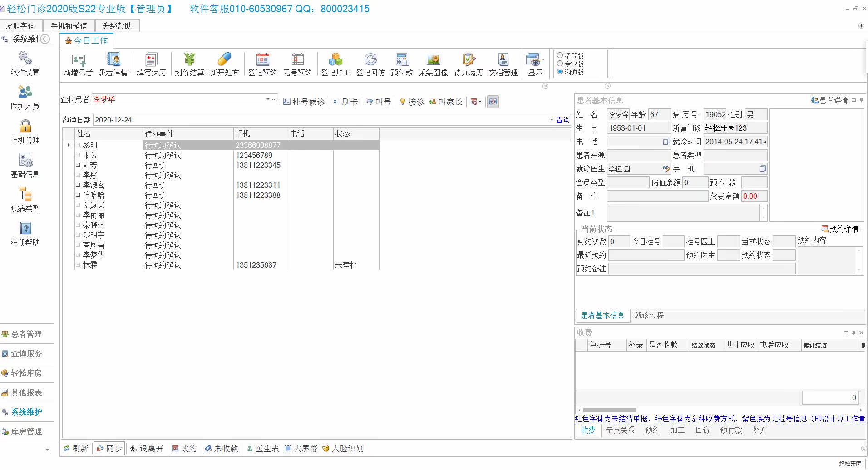
Task: Expand 李淑玄 row in patient list
Action: pos(78,185)
